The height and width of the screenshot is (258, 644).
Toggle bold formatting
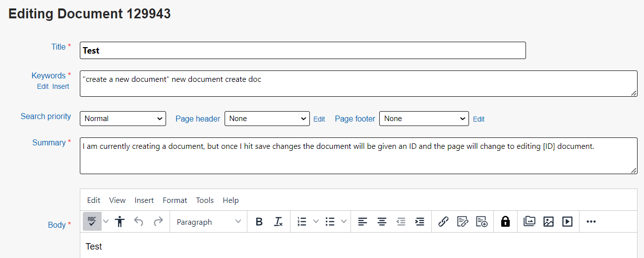pos(259,222)
